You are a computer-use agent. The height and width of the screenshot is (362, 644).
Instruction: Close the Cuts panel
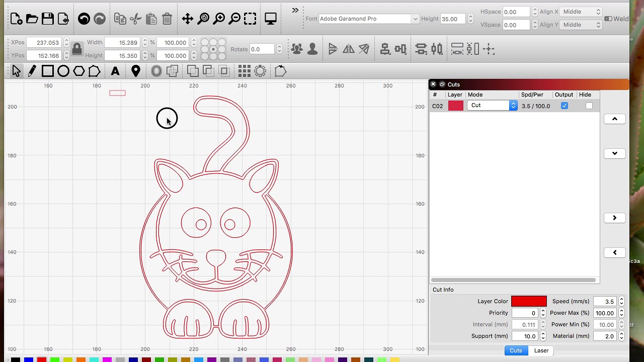(x=433, y=84)
